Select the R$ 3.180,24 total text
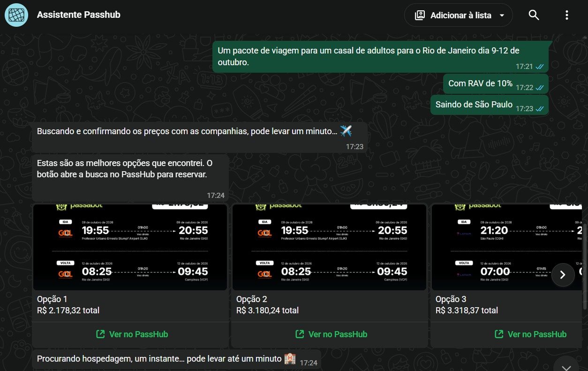588x371 pixels. tap(267, 310)
